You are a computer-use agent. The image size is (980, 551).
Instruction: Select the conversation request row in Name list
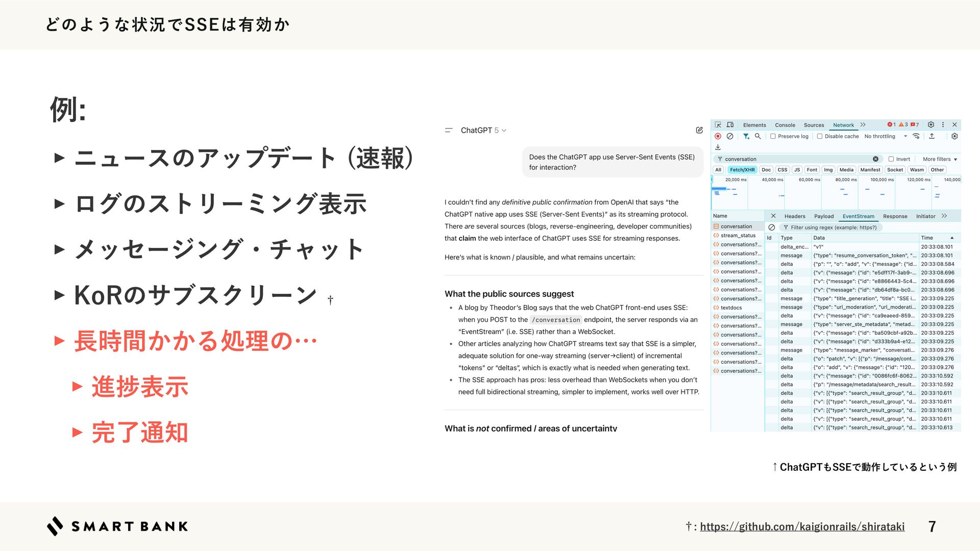point(738,227)
